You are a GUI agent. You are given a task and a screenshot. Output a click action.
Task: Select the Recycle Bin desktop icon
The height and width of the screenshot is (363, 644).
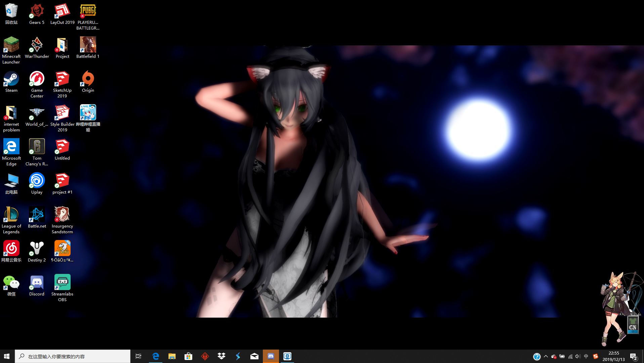pos(11,14)
